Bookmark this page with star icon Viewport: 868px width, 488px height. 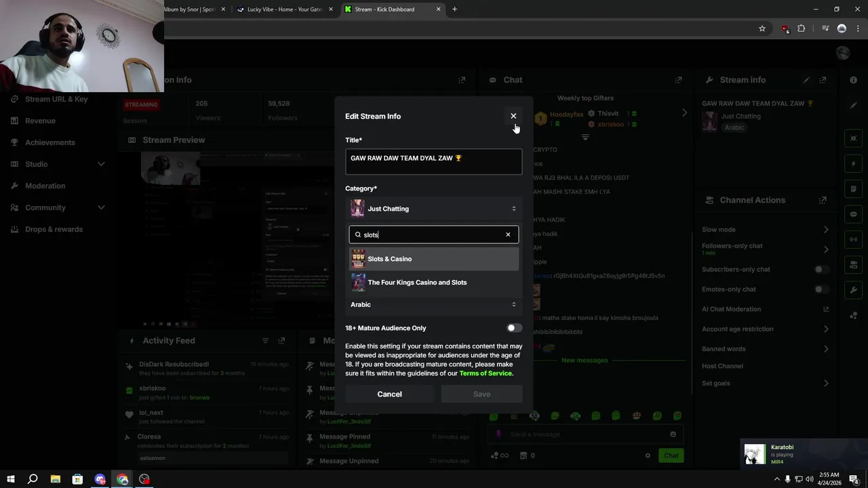[x=762, y=28]
